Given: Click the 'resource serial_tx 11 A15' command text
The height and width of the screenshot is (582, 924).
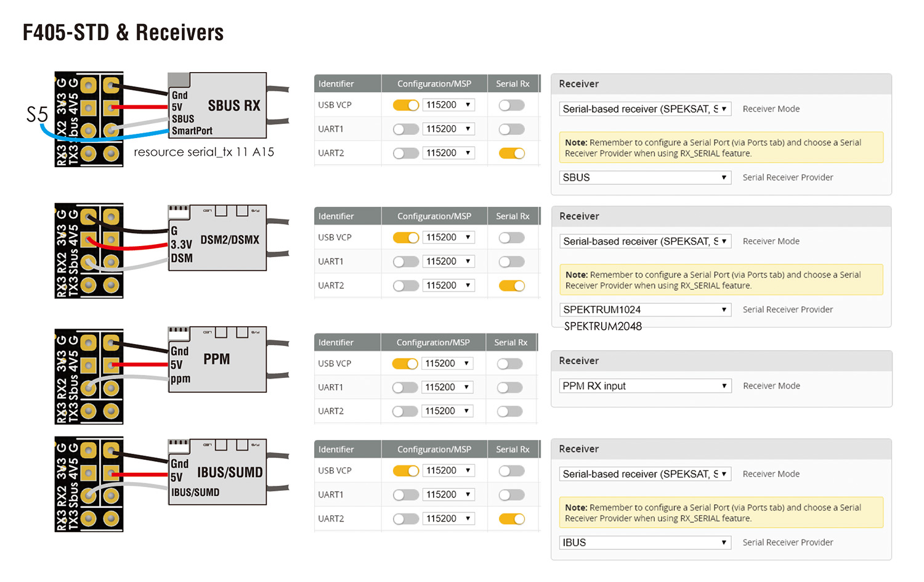Looking at the screenshot, I should click(x=204, y=152).
